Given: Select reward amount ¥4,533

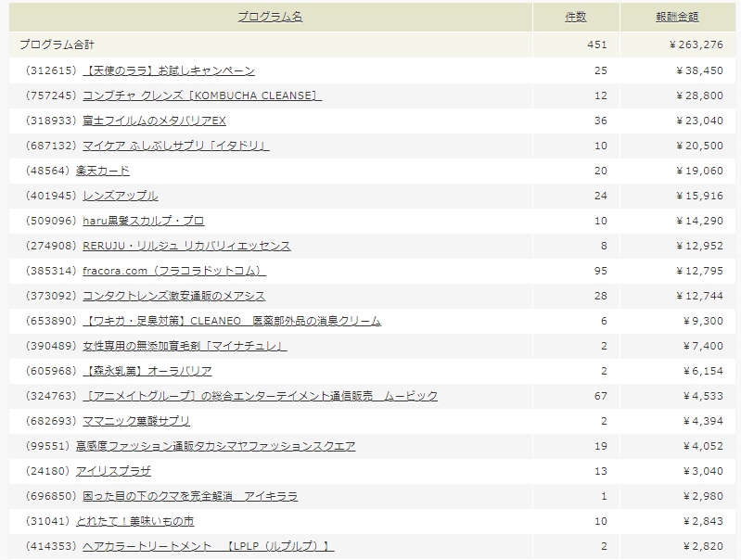Looking at the screenshot, I should coord(703,397).
